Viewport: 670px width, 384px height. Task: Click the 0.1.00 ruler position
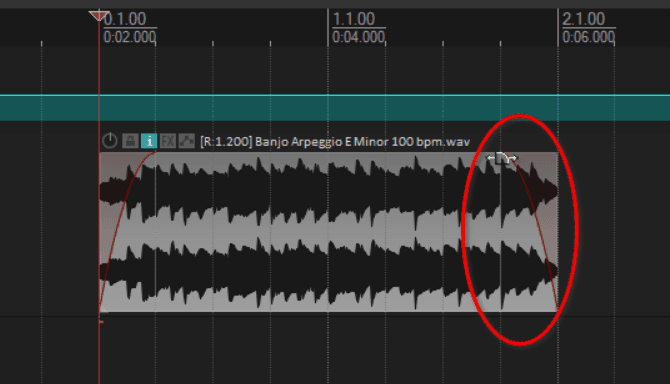[125, 19]
